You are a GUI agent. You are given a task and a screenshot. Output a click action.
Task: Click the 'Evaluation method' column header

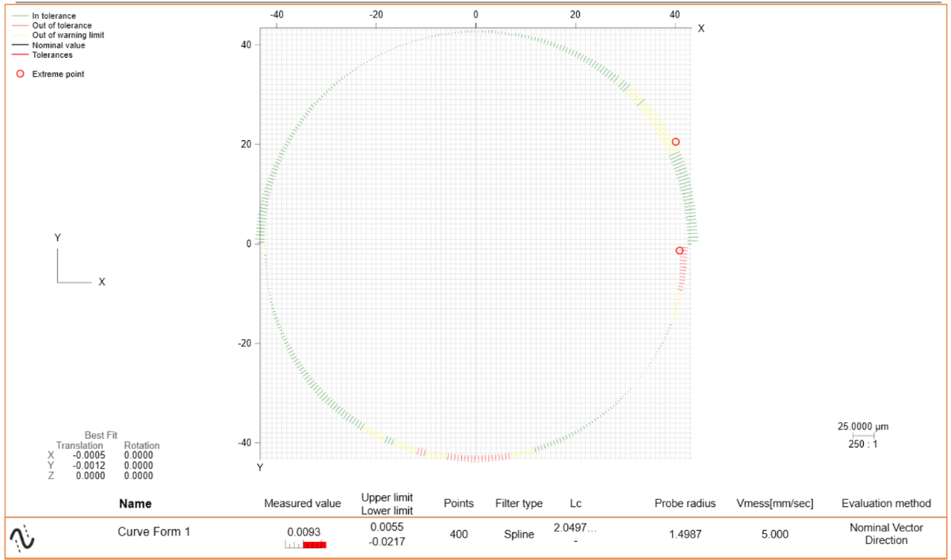click(x=886, y=504)
